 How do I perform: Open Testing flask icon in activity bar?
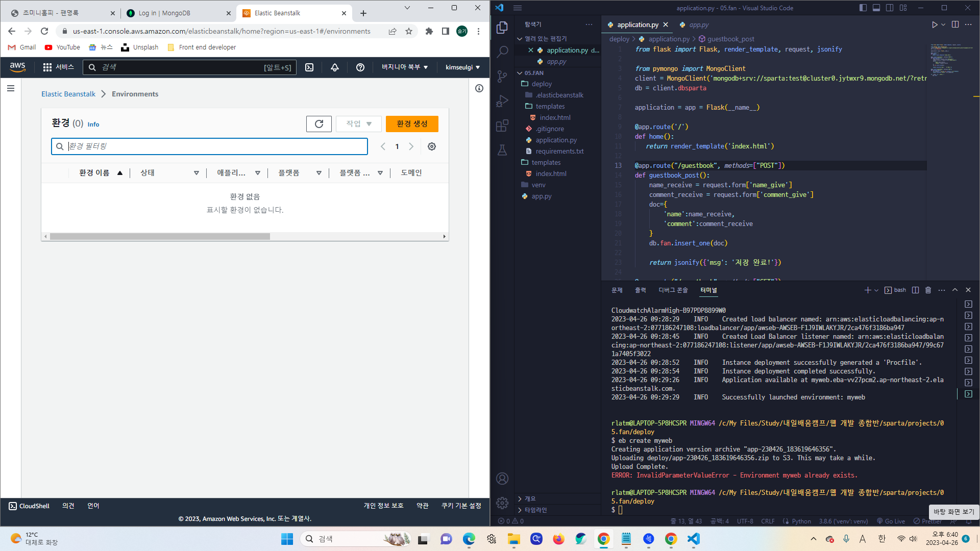coord(502,149)
